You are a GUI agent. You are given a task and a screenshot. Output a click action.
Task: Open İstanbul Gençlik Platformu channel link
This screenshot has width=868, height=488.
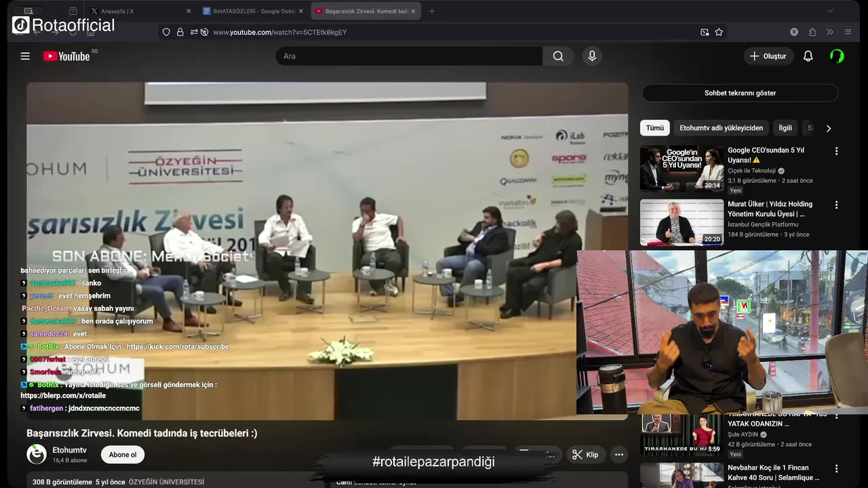pos(763,224)
